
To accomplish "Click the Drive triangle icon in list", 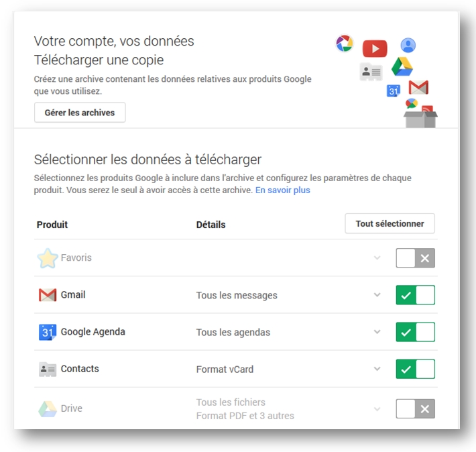I will [48, 409].
